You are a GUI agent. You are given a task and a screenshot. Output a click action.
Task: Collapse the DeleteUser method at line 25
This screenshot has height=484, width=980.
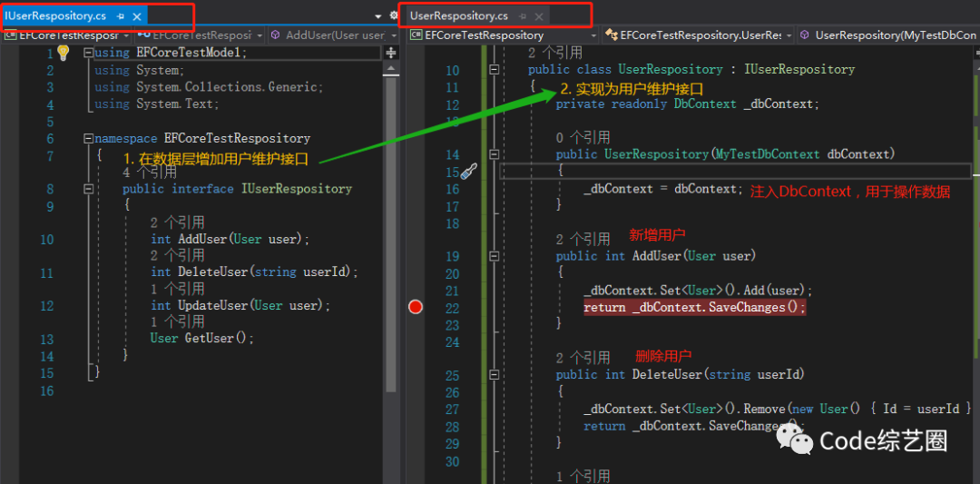(495, 374)
